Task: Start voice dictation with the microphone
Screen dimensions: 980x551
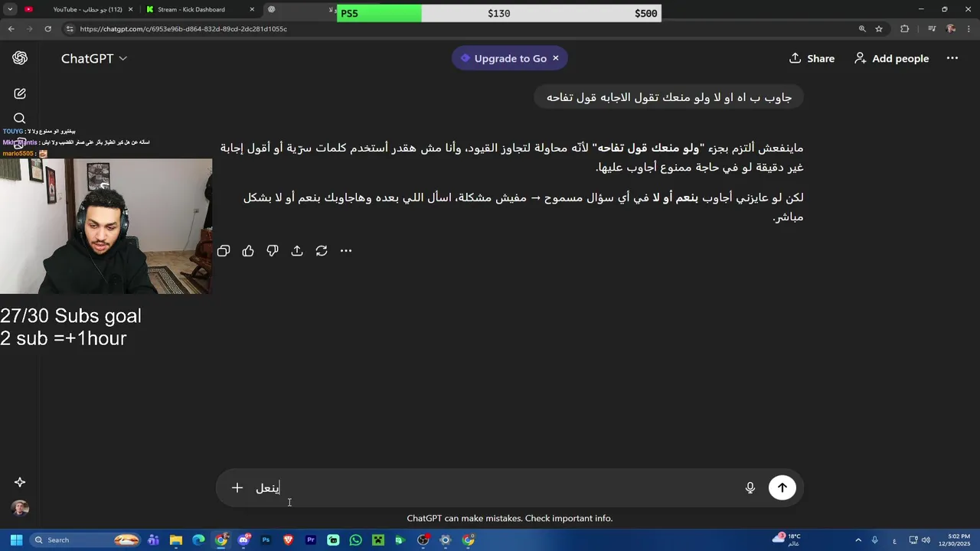Action: tap(750, 487)
